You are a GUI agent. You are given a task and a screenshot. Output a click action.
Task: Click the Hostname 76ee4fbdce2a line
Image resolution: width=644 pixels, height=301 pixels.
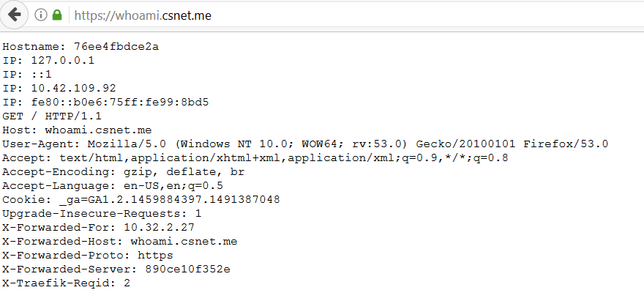tap(80, 46)
